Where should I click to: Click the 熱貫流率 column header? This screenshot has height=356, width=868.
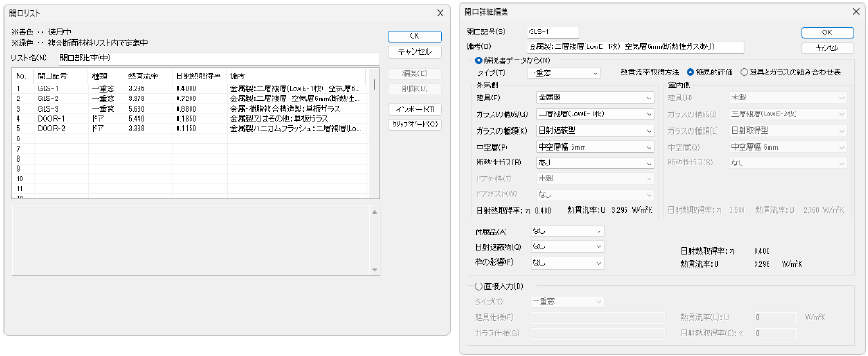[x=149, y=76]
